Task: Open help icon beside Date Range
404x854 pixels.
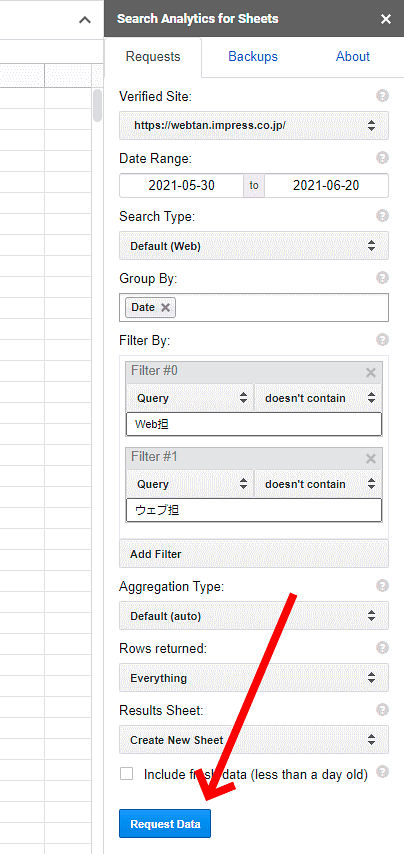Action: [383, 158]
